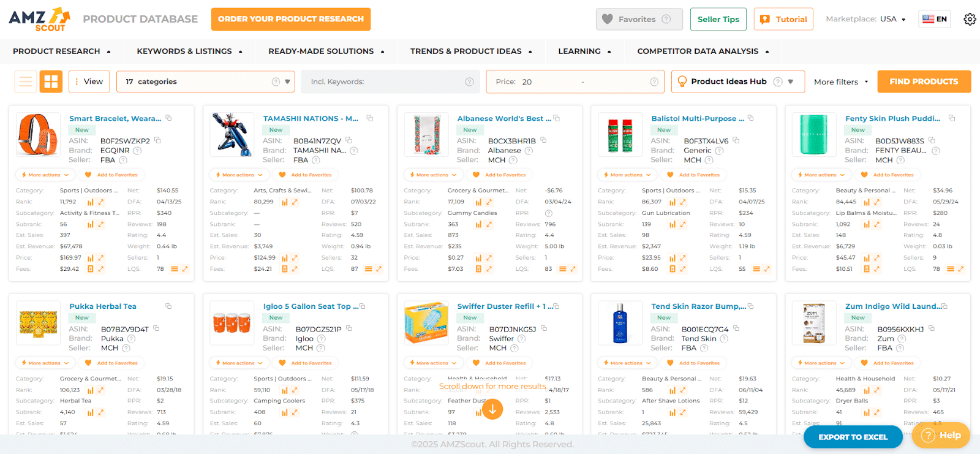
Task: Launch the Tutorial
Action: [783, 19]
